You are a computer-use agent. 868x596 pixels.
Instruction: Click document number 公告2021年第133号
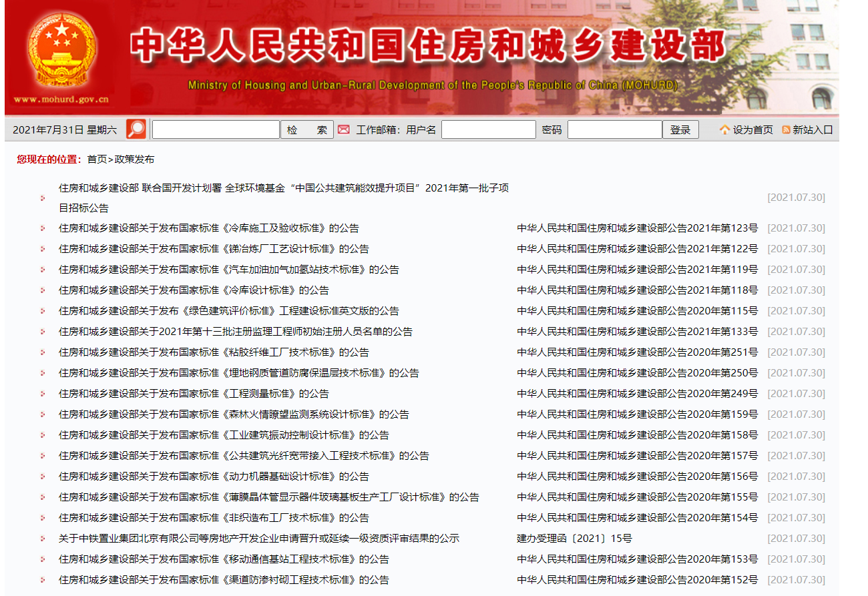[x=638, y=332]
